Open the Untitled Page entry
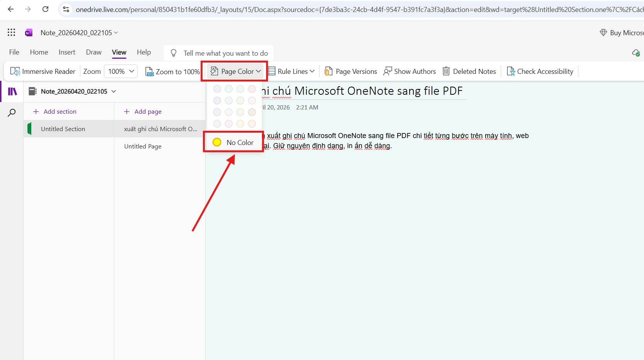 point(160,146)
